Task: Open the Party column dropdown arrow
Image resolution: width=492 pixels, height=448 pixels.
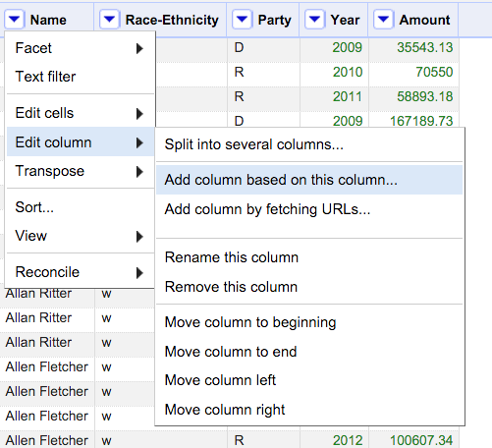Action: click(x=242, y=20)
